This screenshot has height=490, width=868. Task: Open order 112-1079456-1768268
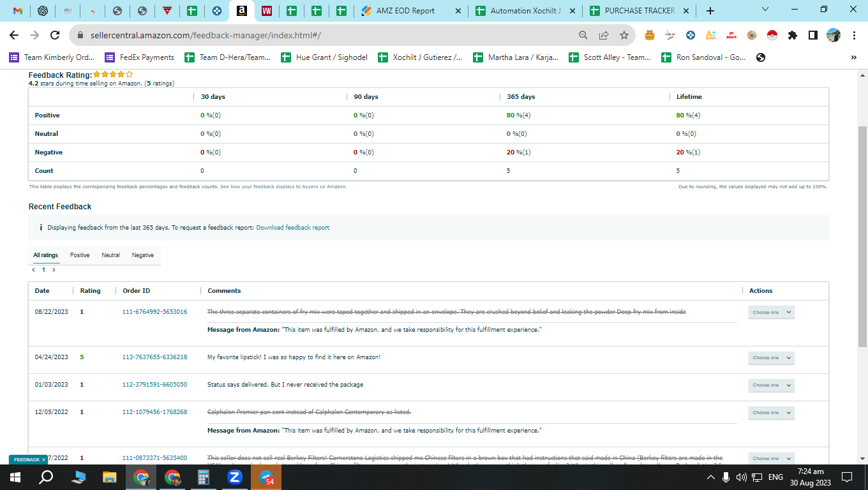[x=154, y=412]
